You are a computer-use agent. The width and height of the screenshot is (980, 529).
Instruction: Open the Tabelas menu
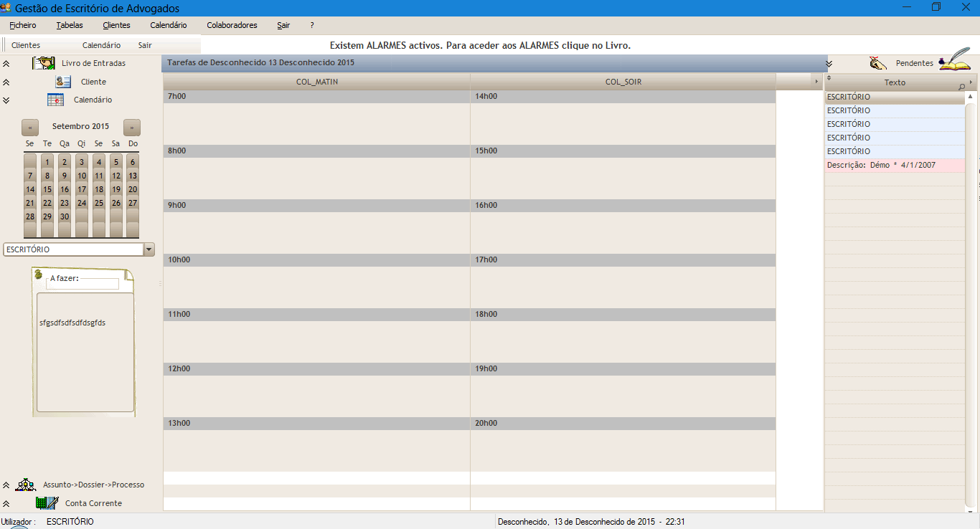point(70,25)
